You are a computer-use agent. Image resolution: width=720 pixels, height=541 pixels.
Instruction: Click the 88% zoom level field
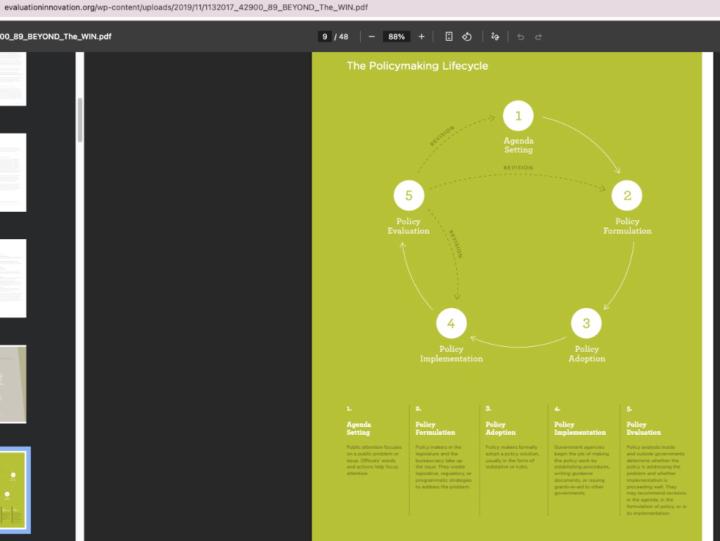pos(396,37)
